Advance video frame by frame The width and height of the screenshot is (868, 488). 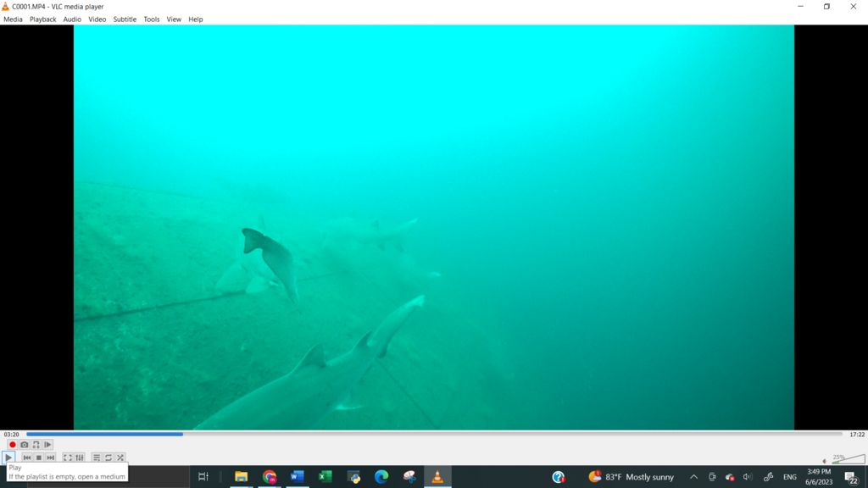click(47, 445)
